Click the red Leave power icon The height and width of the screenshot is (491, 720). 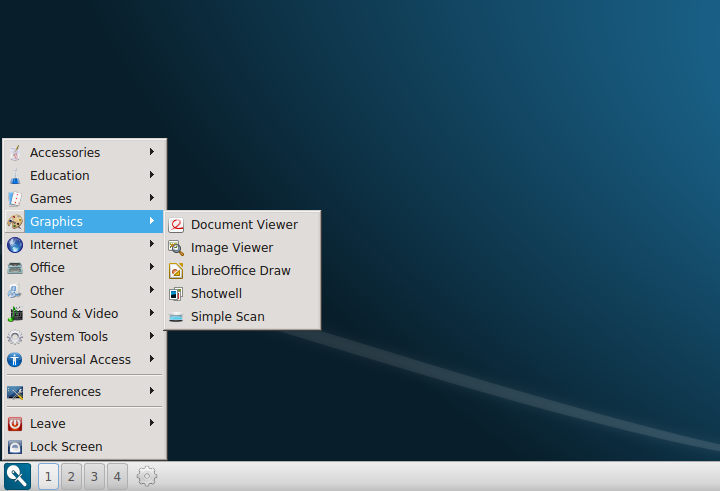(x=15, y=423)
